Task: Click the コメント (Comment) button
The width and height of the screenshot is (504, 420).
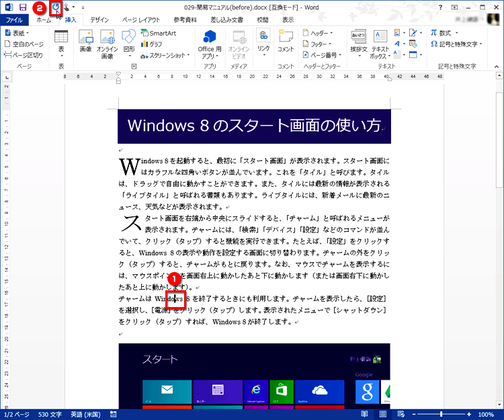Action: tap(286, 41)
